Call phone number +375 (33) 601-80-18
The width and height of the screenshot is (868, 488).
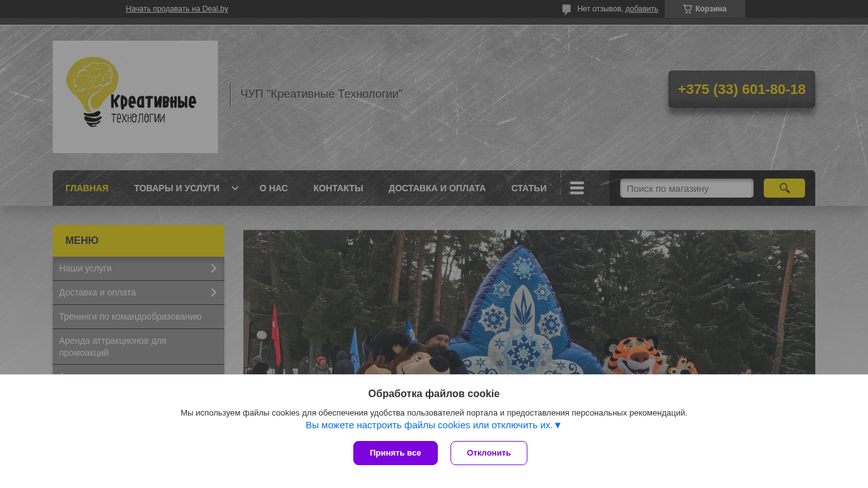click(x=742, y=90)
